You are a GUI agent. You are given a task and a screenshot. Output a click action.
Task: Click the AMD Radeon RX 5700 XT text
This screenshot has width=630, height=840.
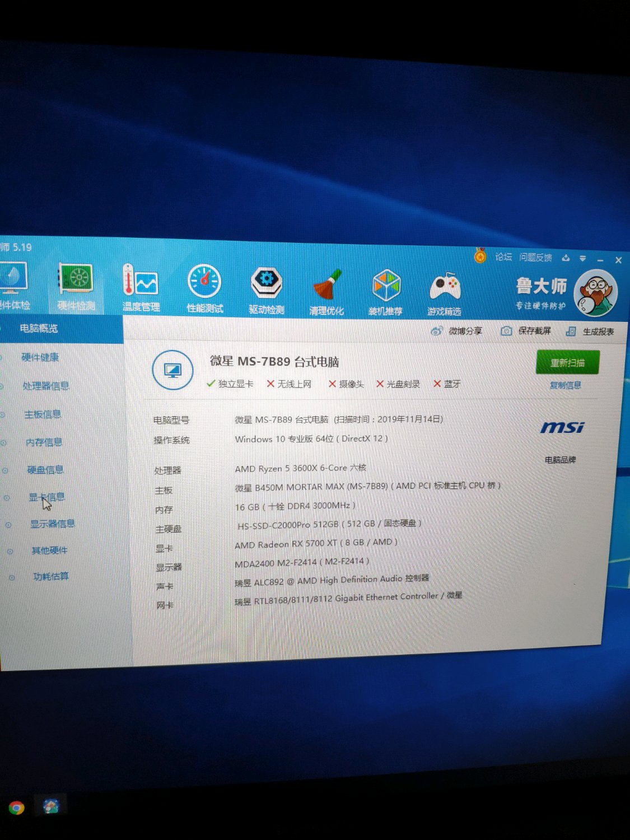[x=316, y=543]
